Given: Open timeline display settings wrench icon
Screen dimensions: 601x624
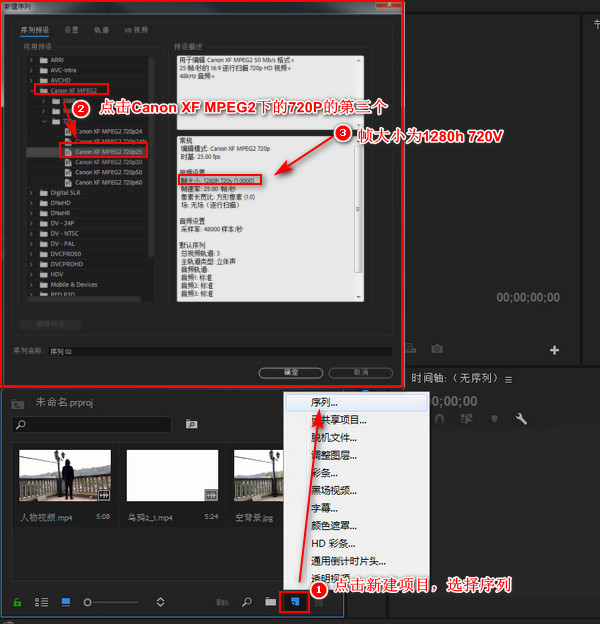Looking at the screenshot, I should pos(521,419).
